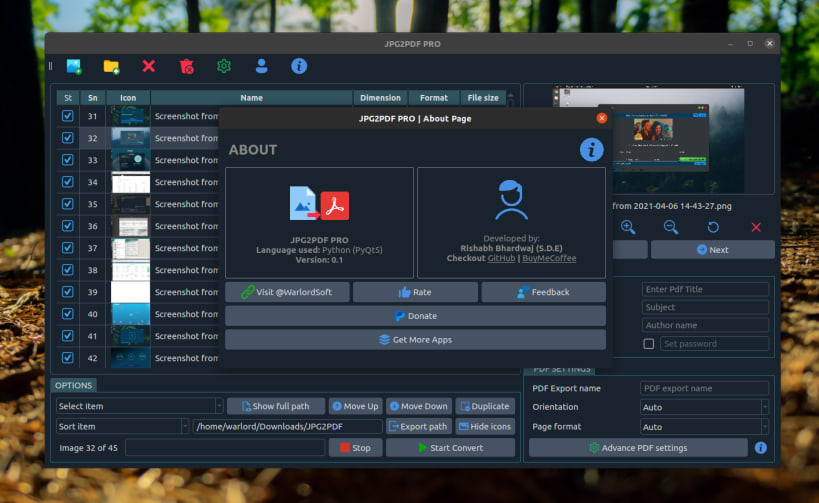Image resolution: width=819 pixels, height=503 pixels.
Task: Click the add folder toolbar icon
Action: click(x=111, y=66)
